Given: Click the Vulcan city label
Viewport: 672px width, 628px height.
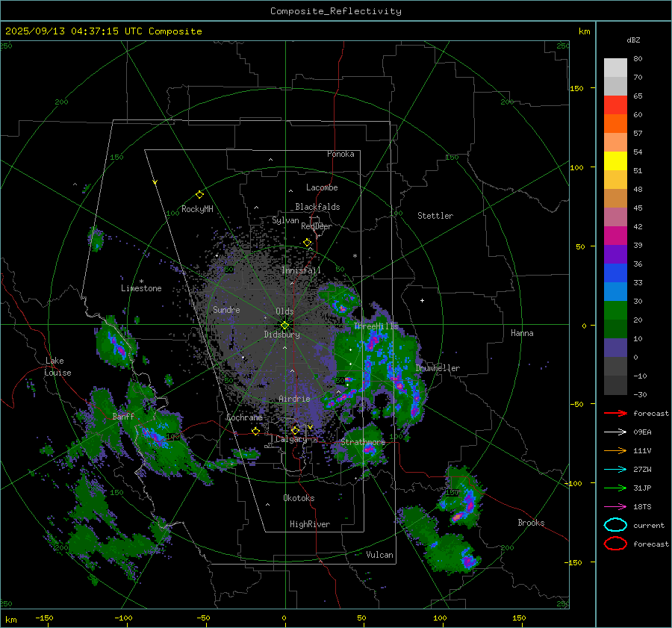Looking at the screenshot, I should pos(379,555).
